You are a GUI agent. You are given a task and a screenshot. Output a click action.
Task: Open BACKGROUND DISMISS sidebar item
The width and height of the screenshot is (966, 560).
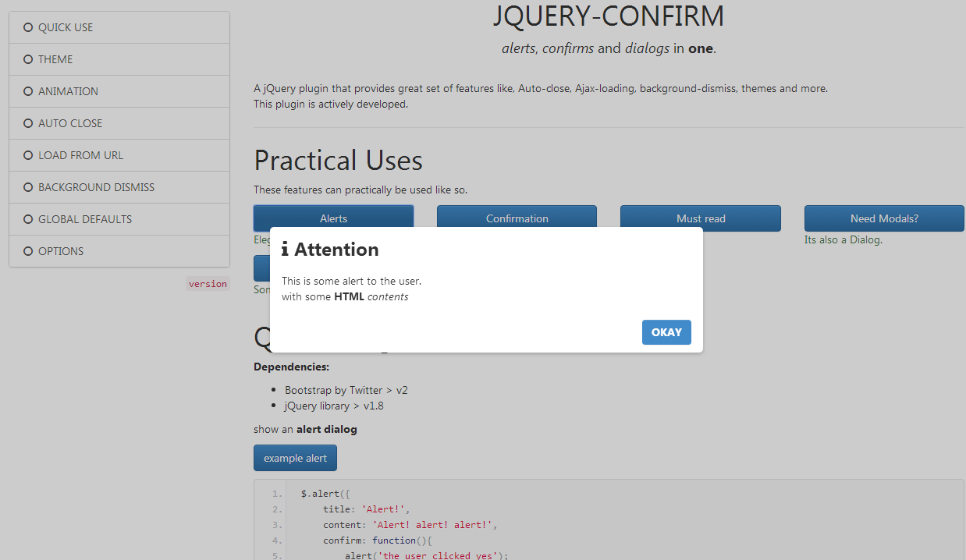119,187
